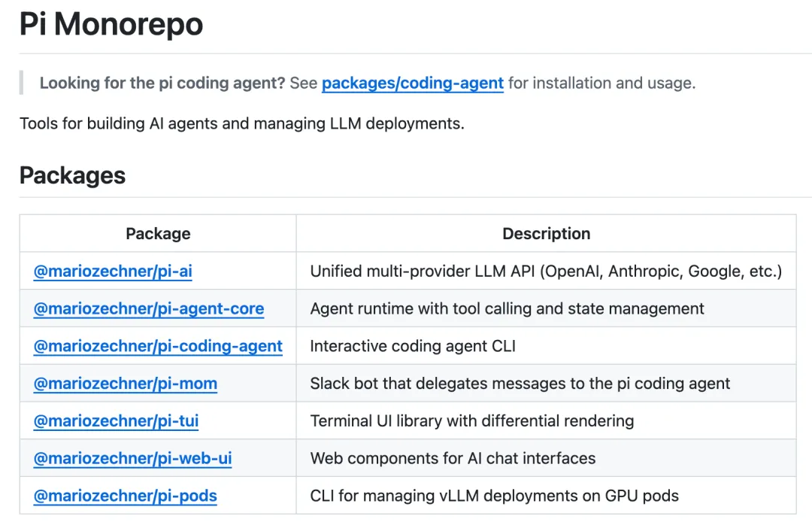Go to the @mariozechner/pi-web-ui package
The image size is (812, 522).
(133, 458)
